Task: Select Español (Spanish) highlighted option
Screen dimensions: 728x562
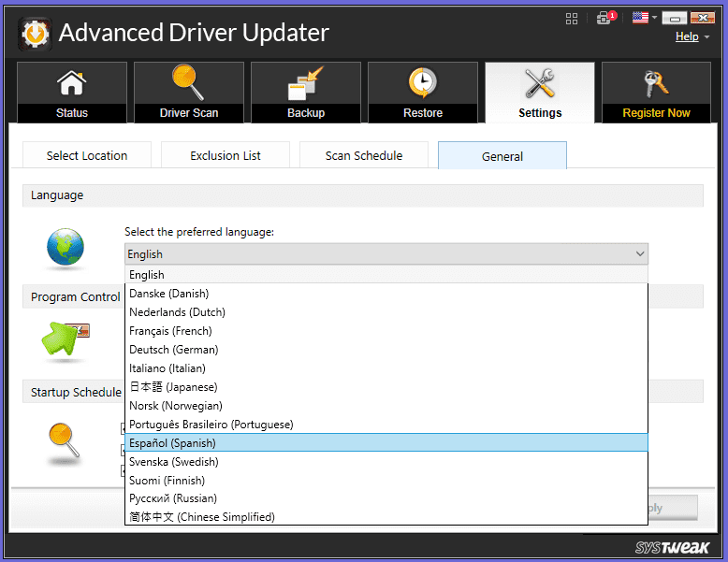Action: 386,442
